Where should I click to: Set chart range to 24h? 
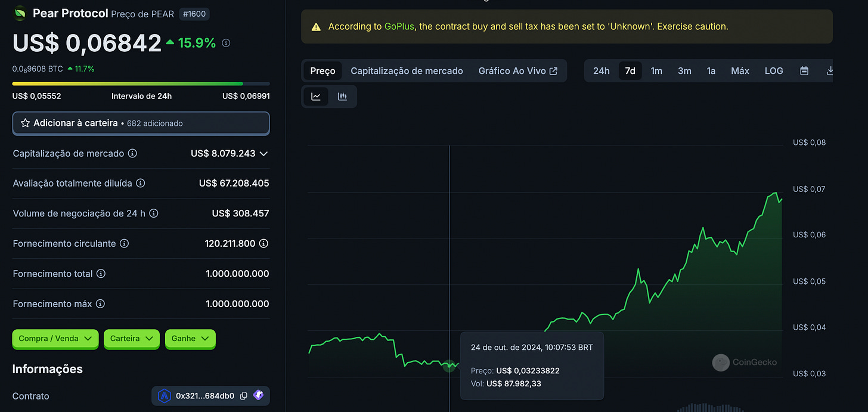602,71
